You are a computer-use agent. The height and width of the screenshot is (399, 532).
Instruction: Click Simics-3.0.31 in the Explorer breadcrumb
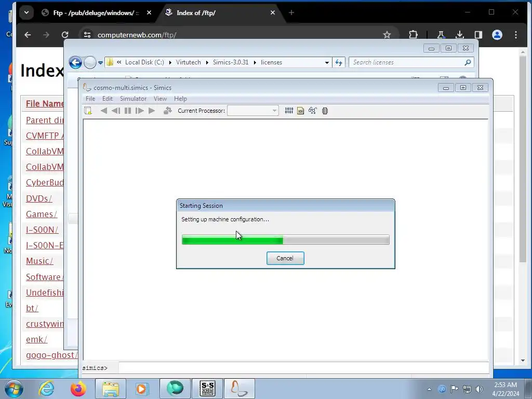click(231, 62)
